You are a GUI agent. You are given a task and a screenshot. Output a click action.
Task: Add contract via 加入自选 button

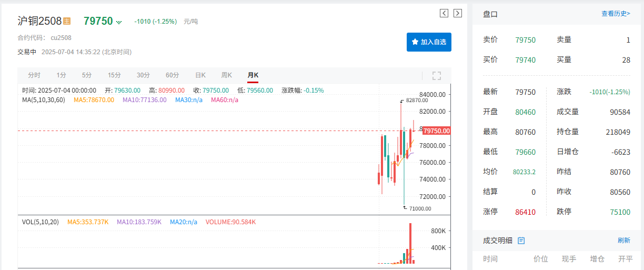[429, 42]
